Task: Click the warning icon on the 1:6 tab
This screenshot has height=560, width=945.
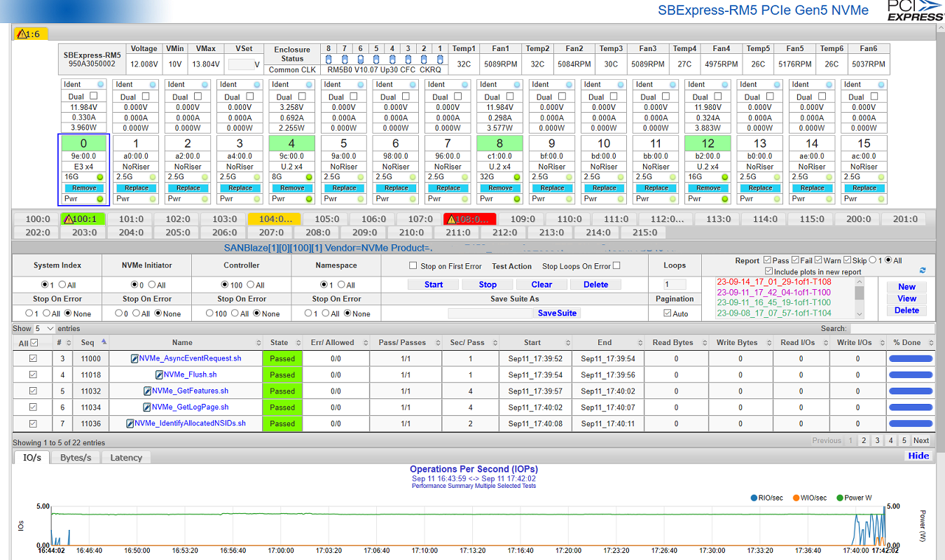Action: tap(21, 34)
